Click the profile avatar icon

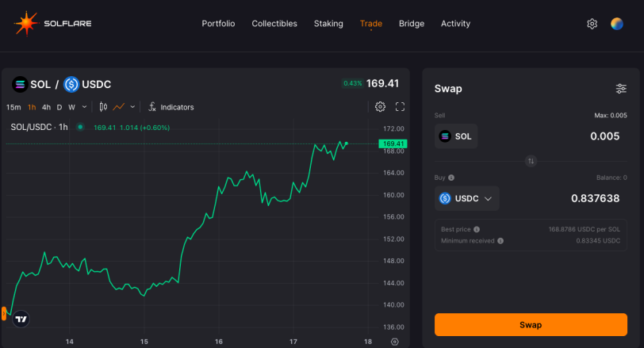coord(616,24)
